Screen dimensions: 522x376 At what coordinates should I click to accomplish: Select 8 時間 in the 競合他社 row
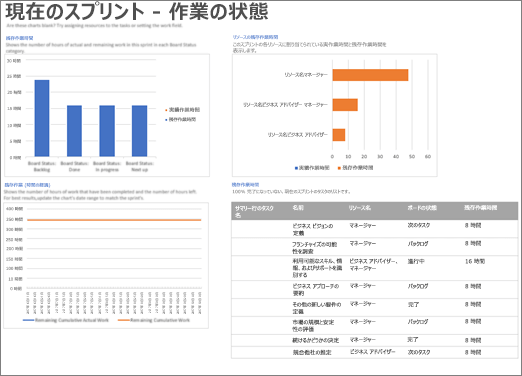(x=473, y=352)
